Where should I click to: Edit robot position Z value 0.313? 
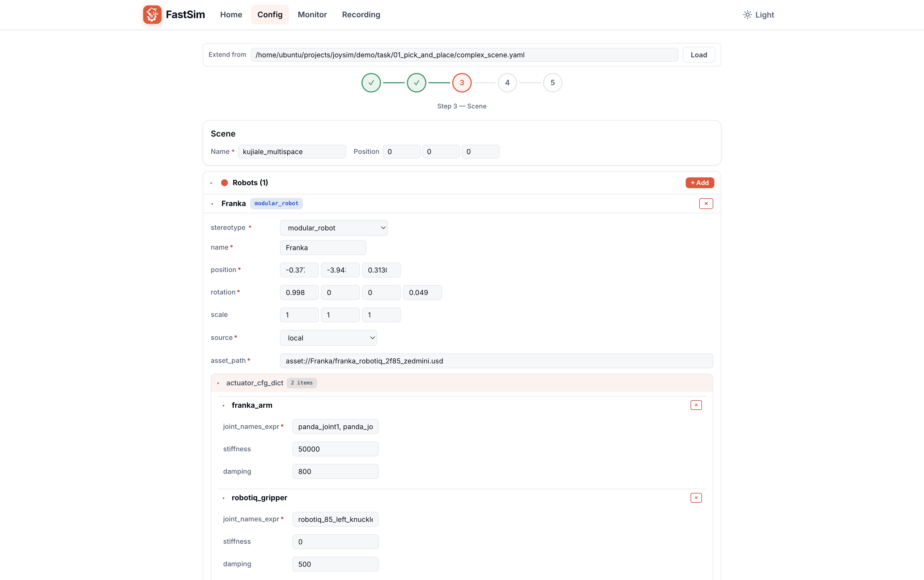tap(381, 270)
